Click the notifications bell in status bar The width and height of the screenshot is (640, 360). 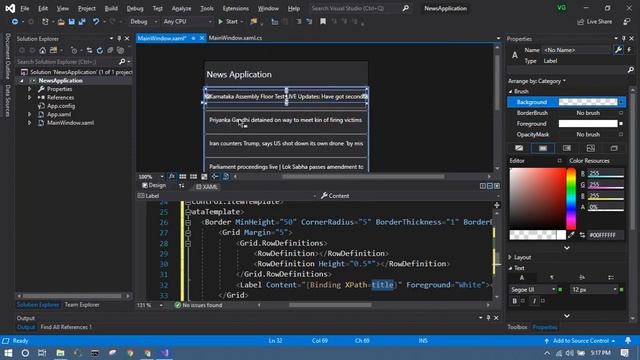[628, 340]
